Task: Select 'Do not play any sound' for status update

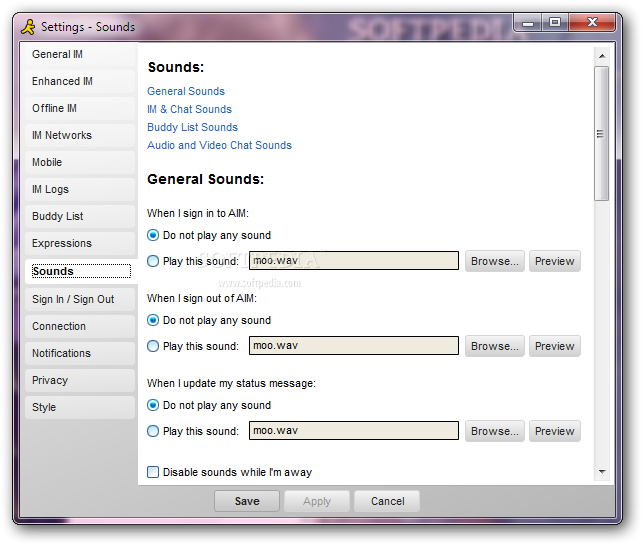Action: (x=153, y=406)
